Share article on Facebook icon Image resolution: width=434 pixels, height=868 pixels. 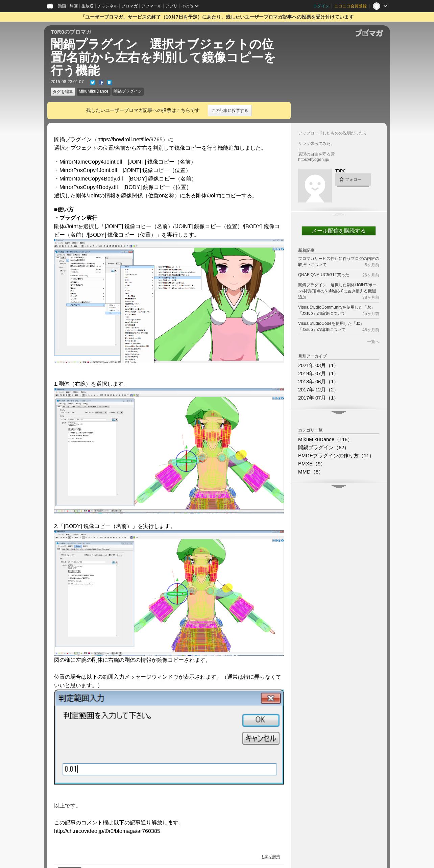101,82
